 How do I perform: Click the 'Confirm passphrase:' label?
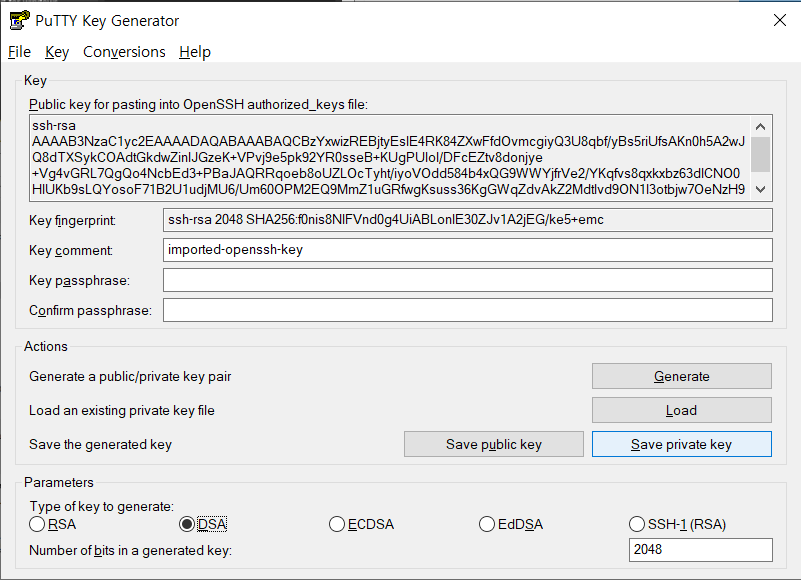pyautogui.click(x=90, y=311)
